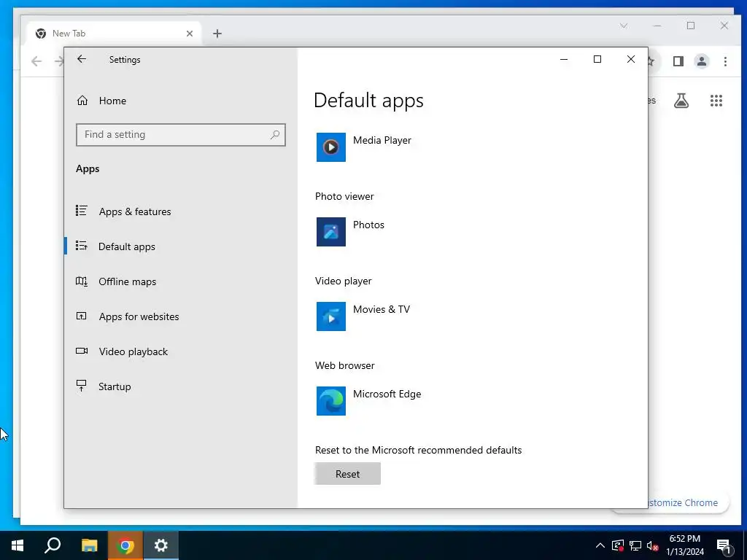Click Settings gear on taskbar

pyautogui.click(x=161, y=545)
